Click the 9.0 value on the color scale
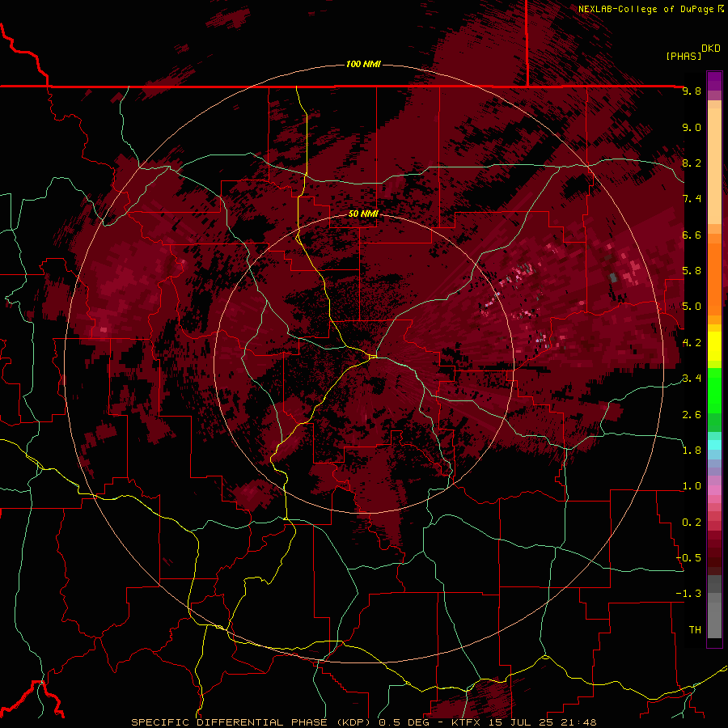This screenshot has height=728, width=728. click(x=692, y=128)
